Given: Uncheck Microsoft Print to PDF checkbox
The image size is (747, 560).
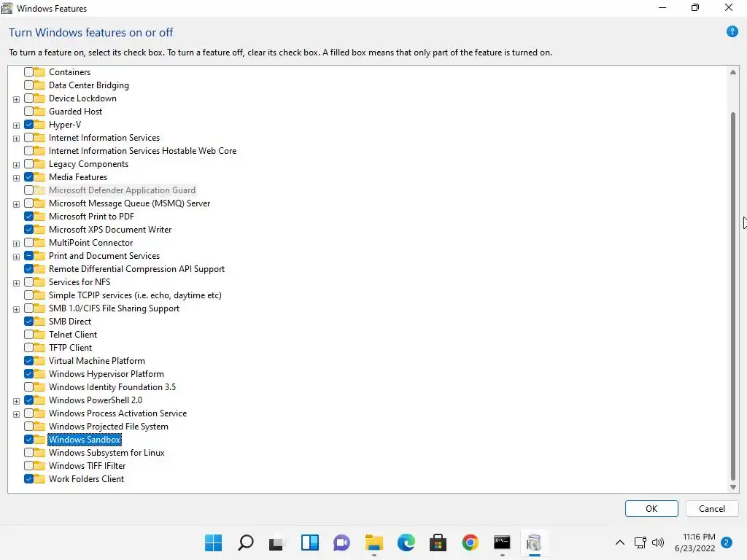Looking at the screenshot, I should (28, 216).
